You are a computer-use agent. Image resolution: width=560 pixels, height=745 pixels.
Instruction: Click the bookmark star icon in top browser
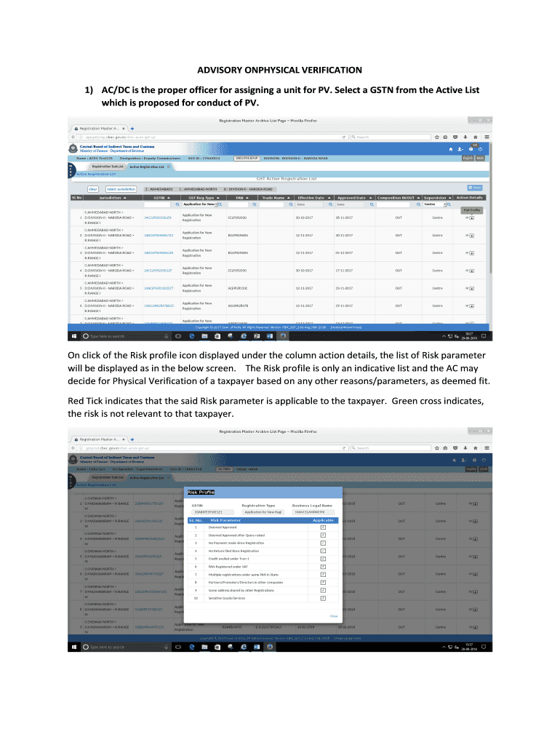click(436, 136)
